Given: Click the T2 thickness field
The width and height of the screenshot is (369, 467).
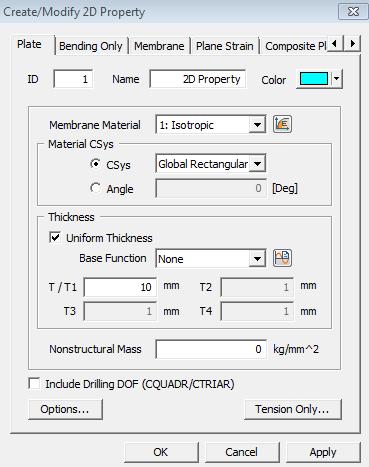Looking at the screenshot, I should click(257, 287).
